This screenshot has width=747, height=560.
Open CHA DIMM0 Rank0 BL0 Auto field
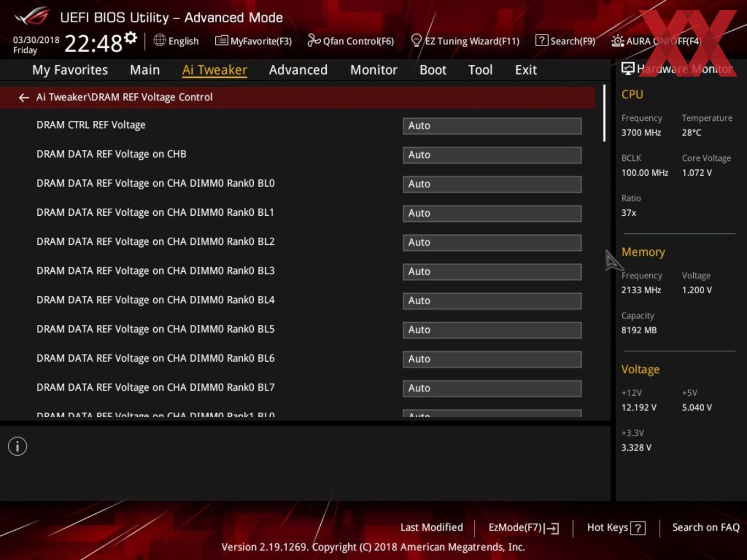tap(492, 184)
